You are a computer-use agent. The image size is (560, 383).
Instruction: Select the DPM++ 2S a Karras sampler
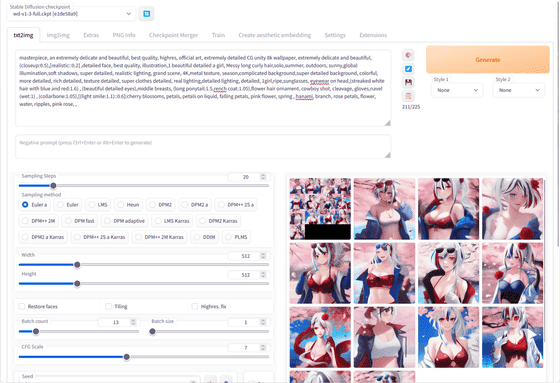tap(100, 237)
